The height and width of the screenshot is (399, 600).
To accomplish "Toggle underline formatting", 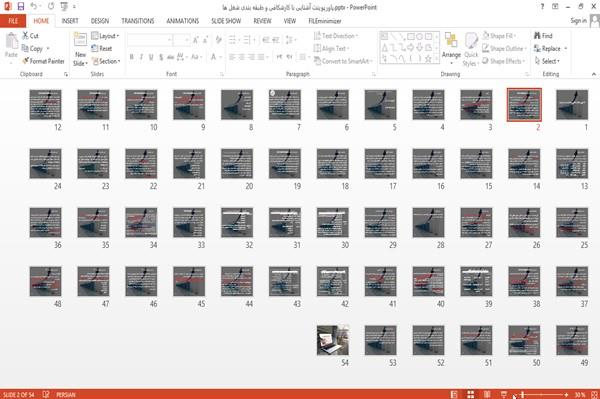I will tap(151, 57).
